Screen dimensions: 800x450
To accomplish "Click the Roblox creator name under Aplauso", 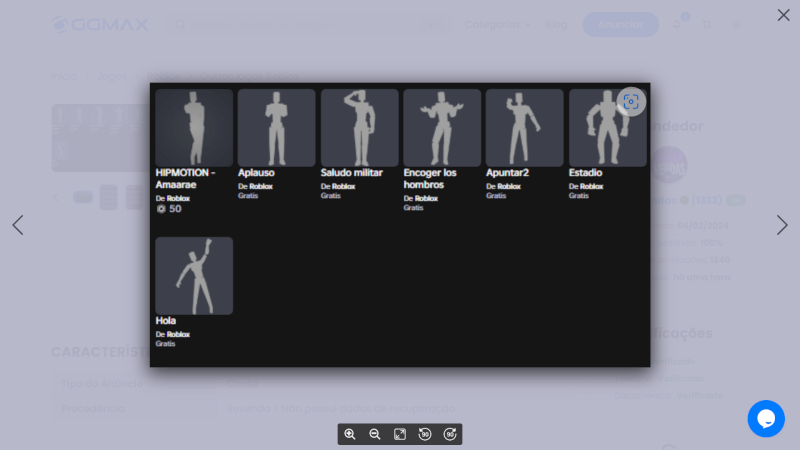I will pos(260,186).
